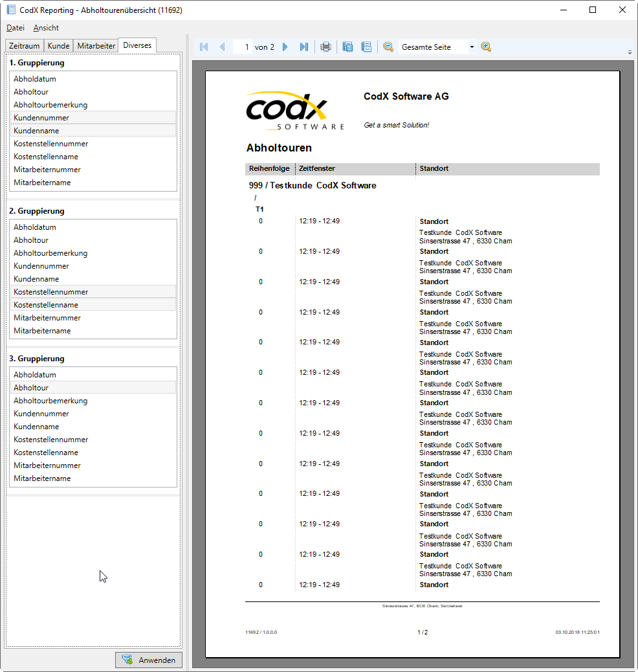638x672 pixels.
Task: Send the report by e-mail icon
Action: point(366,47)
